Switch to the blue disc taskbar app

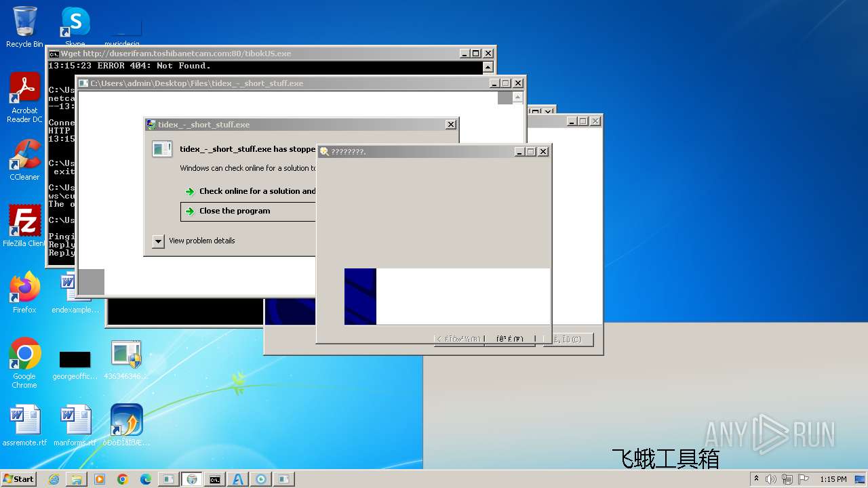pos(260,479)
